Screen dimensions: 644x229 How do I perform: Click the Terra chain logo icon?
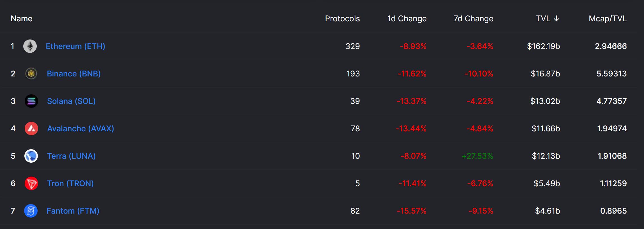tap(31, 156)
